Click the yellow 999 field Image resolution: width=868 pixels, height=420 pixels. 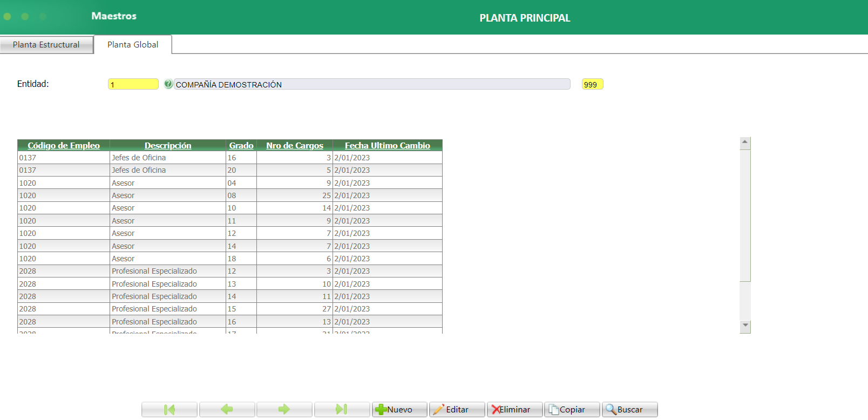point(592,84)
